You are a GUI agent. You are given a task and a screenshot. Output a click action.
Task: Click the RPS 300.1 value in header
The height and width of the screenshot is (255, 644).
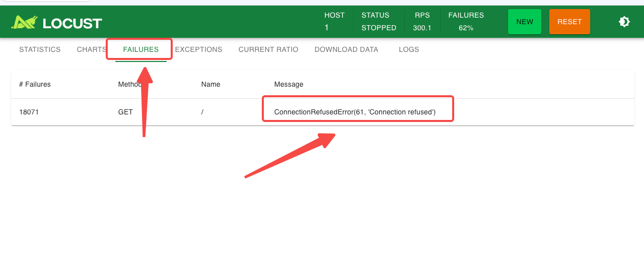pos(422,28)
